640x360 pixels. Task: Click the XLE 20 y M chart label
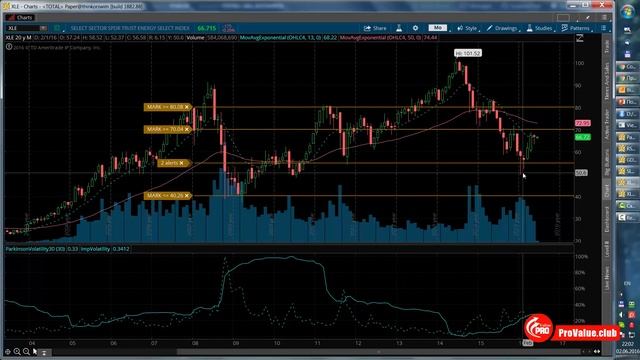click(x=18, y=38)
